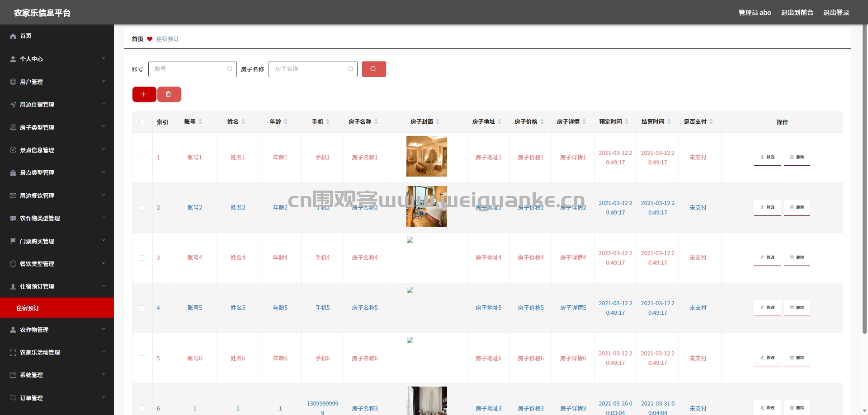Click 删除 button for row 账号6

coord(797,358)
